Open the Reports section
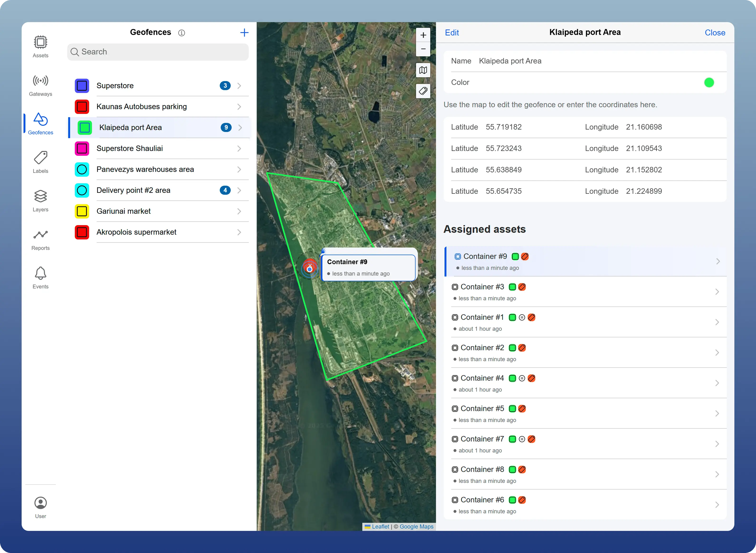 (40, 239)
